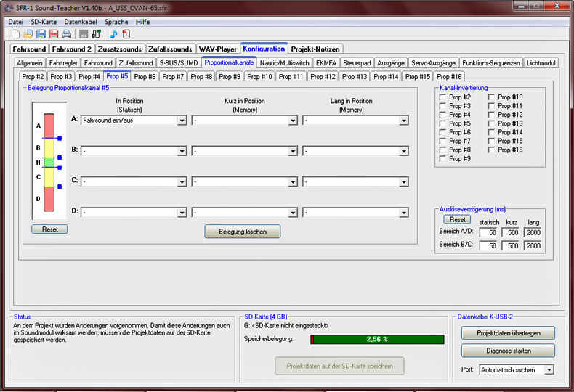
Task: Expand row D 'Lang in Position' dropdown
Action: [355, 213]
